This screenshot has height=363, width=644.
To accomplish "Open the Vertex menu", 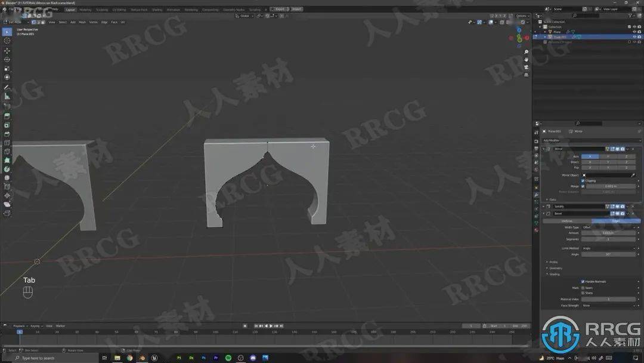I will [93, 22].
